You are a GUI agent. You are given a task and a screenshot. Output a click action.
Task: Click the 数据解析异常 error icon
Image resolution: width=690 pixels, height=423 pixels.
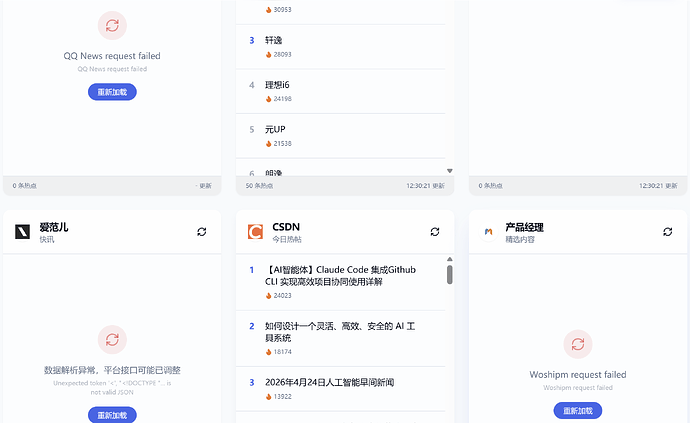coord(112,340)
